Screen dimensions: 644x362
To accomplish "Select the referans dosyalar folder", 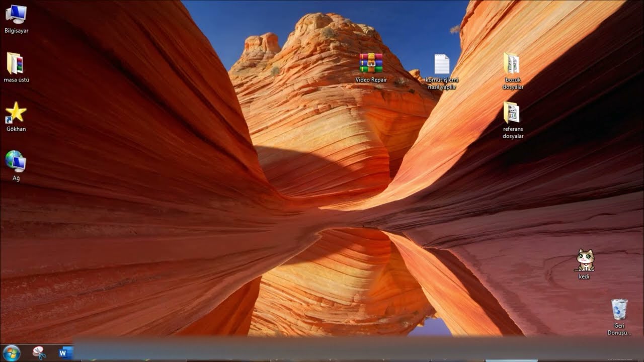I will (512, 113).
